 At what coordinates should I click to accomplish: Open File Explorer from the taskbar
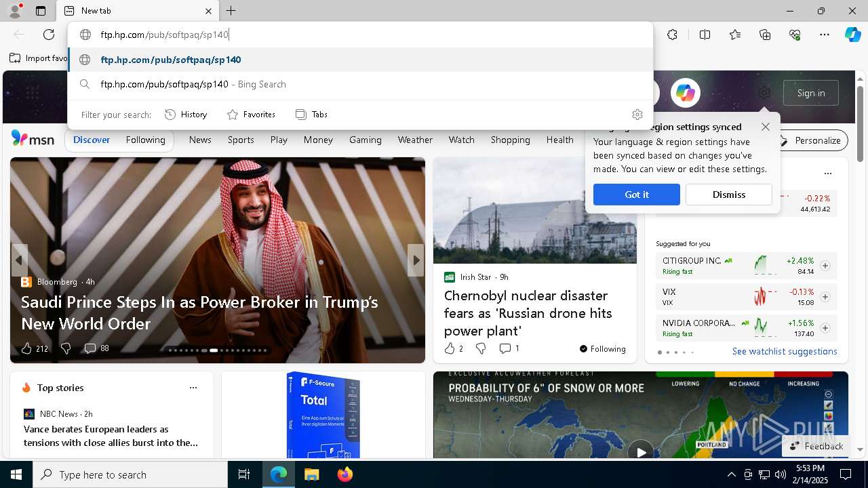click(312, 474)
